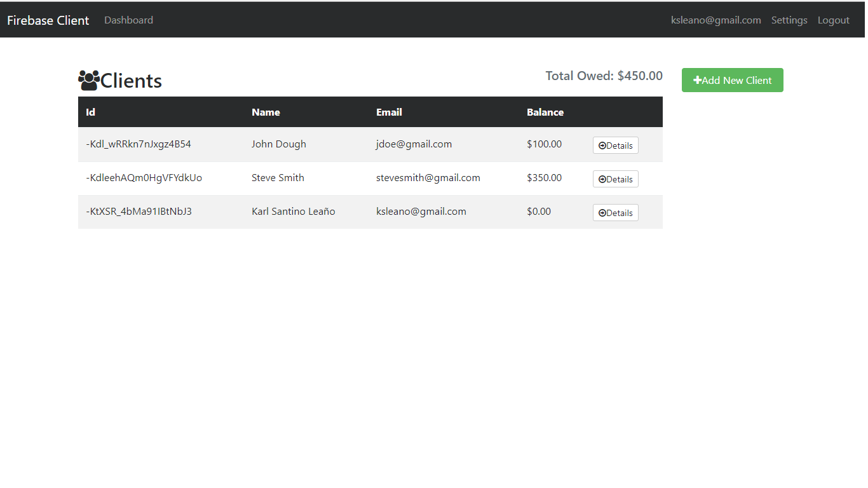This screenshot has width=868, height=488.
Task: Open the Dashboard menu item
Action: click(x=128, y=20)
